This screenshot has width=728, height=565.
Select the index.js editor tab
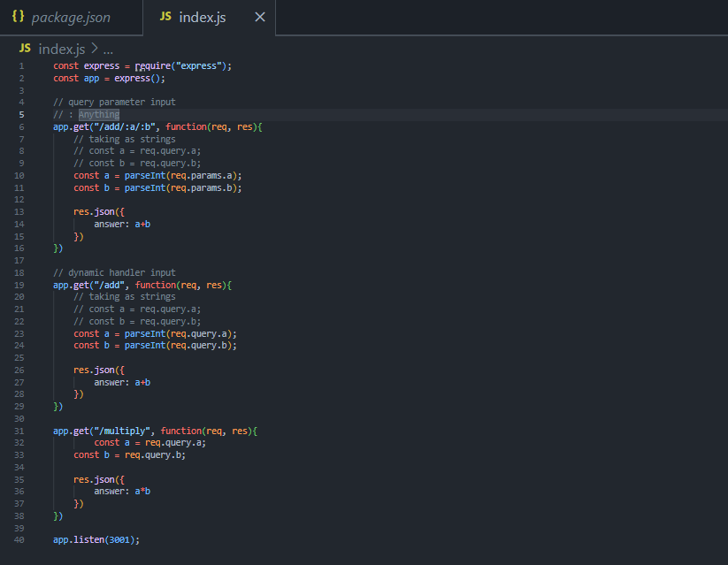209,17
